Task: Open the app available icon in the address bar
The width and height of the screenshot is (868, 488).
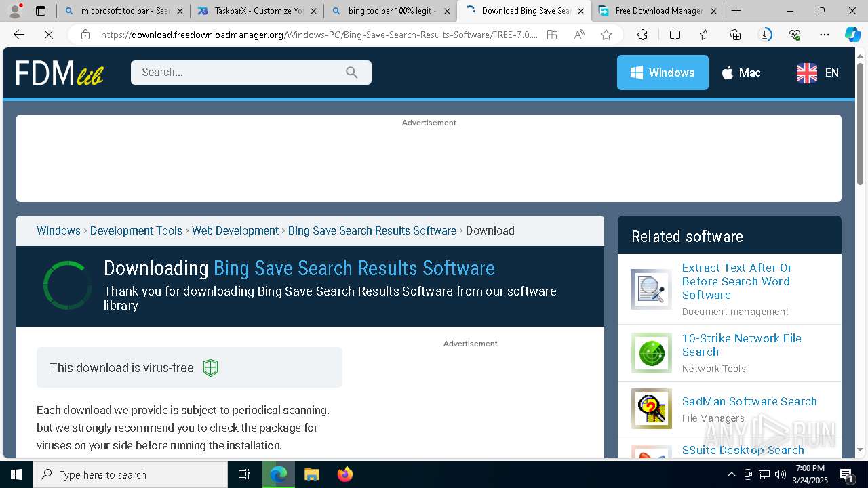Action: click(552, 35)
